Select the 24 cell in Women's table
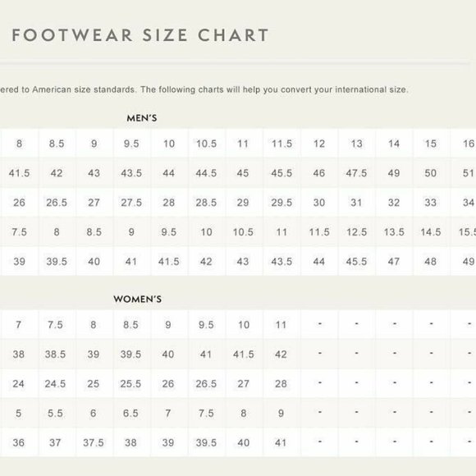This screenshot has height=476, width=476. (x=19, y=384)
